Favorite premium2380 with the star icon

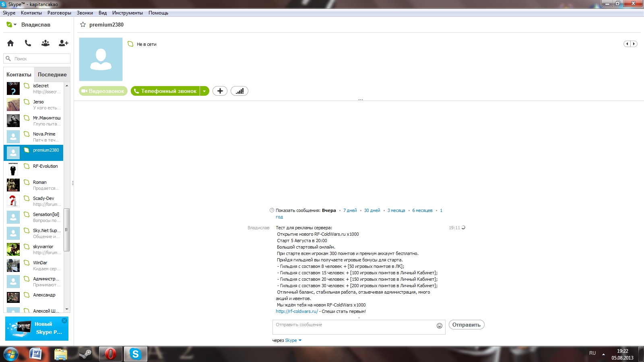click(83, 25)
